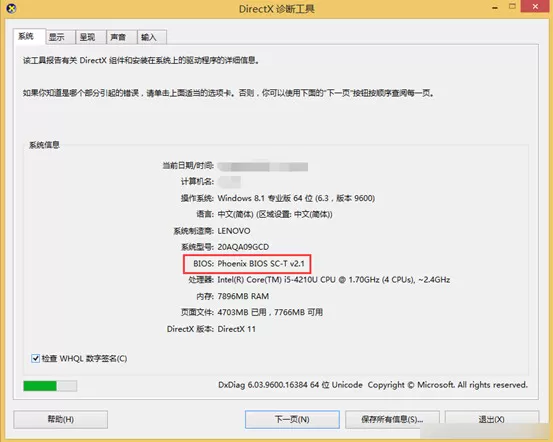Click the 帮助(H) button

click(x=61, y=419)
